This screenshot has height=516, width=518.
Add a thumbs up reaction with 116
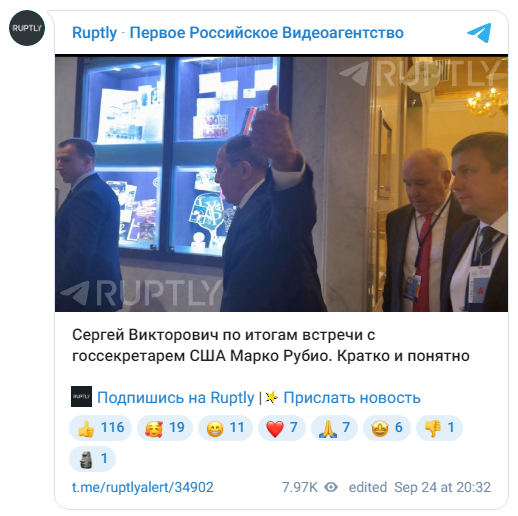tap(100, 428)
